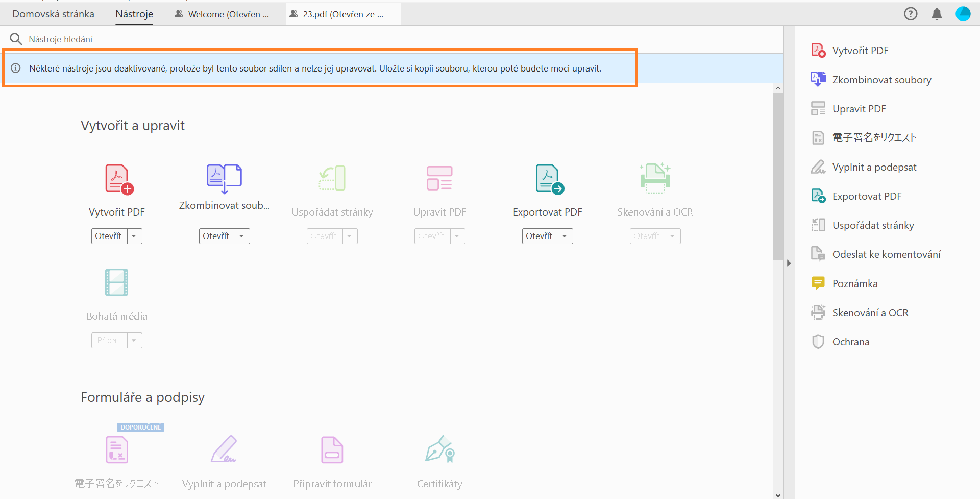The image size is (980, 499).
Task: Select the Uspořádat stránky icon in main grid
Action: [x=332, y=178]
